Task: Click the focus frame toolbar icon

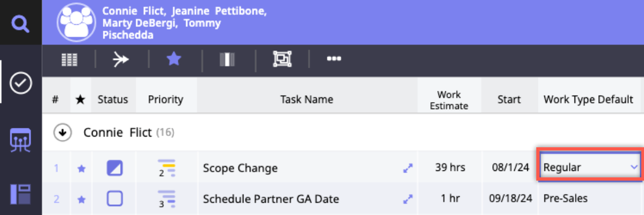Action: tap(281, 60)
